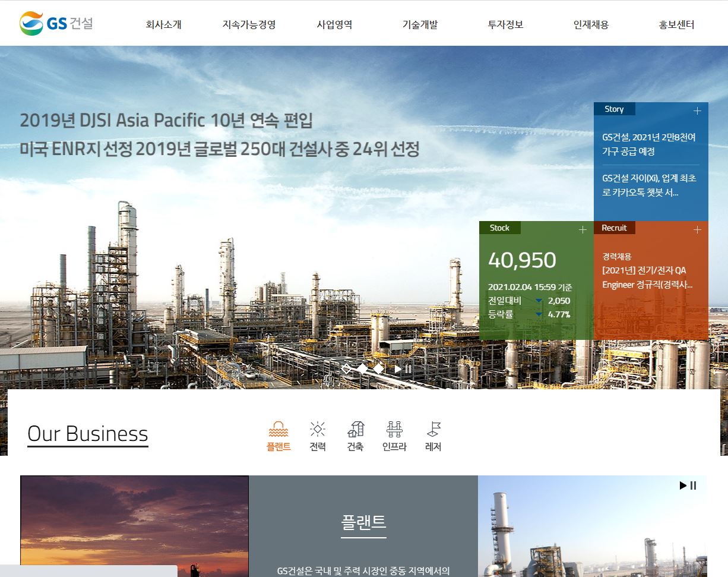Open the 전기/전자 QA Engineer recruit posting
This screenshot has width=728, height=577.
point(647,278)
